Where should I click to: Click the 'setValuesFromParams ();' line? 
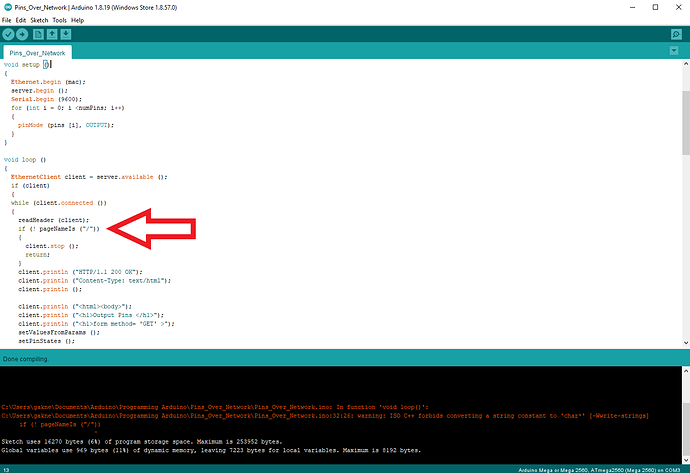pos(59,332)
